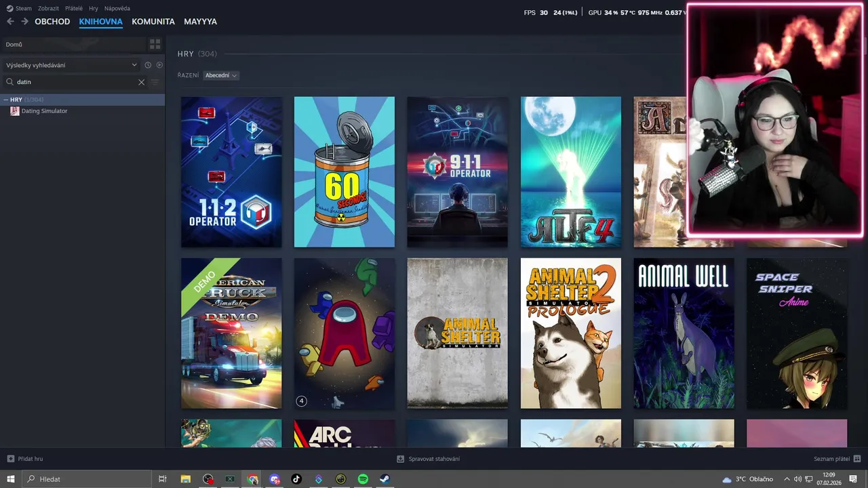Open Spotify from the taskbar

pos(363,479)
